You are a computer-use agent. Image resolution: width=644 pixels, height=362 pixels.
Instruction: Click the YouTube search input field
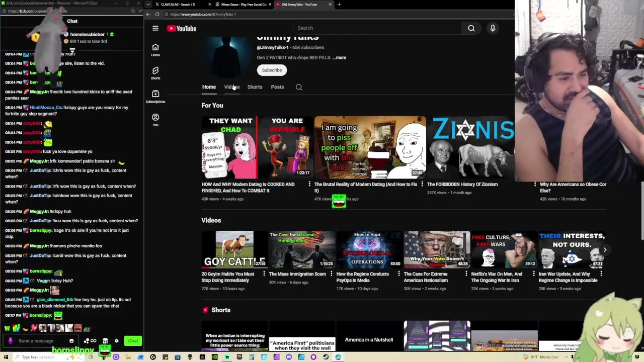point(377,28)
